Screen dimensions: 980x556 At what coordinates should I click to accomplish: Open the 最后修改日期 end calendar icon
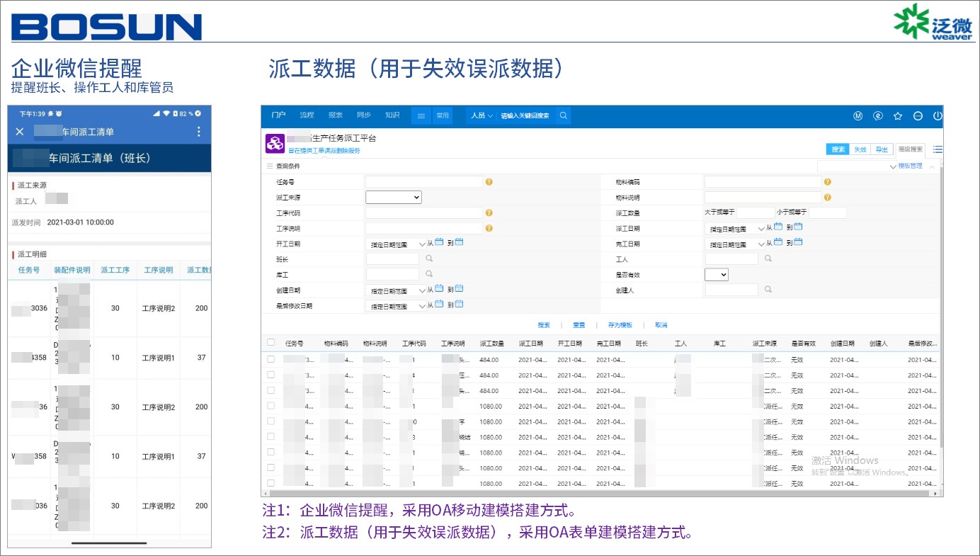(459, 305)
